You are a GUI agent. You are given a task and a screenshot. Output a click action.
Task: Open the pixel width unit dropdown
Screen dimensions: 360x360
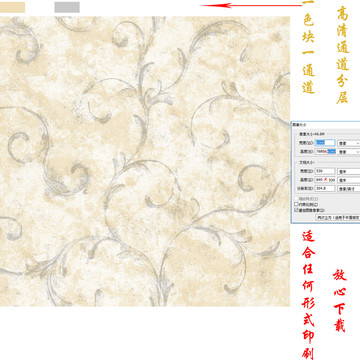point(349,143)
